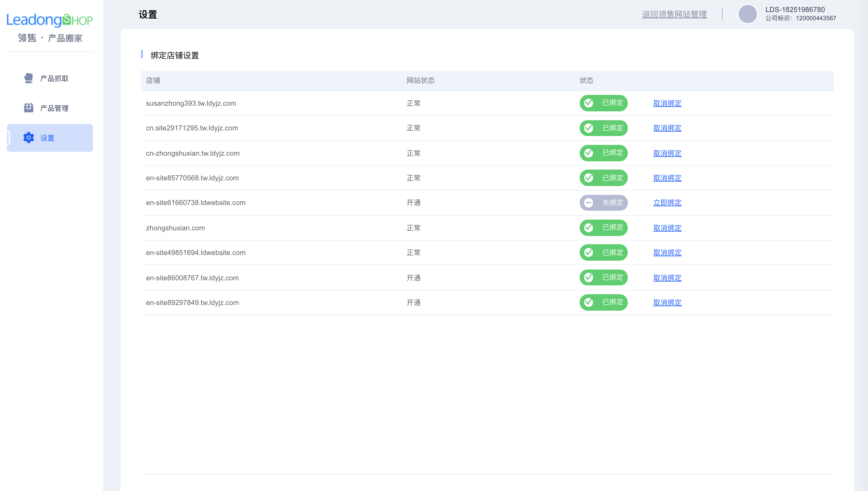Click the product management box icon

[29, 108]
